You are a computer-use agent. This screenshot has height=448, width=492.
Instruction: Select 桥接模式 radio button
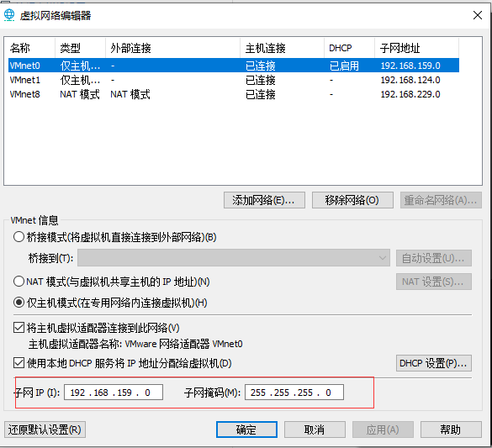click(19, 237)
